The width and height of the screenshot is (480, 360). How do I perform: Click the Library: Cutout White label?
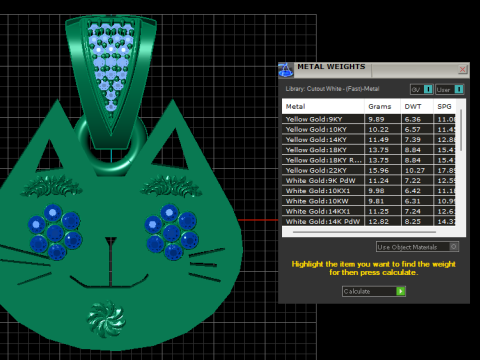(x=332, y=89)
